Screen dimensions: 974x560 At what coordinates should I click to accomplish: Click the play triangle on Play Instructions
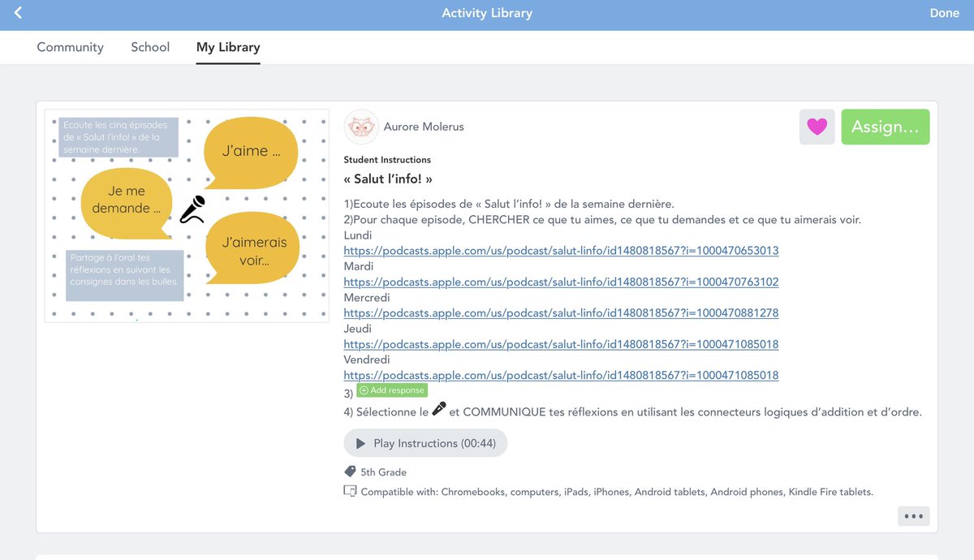360,443
